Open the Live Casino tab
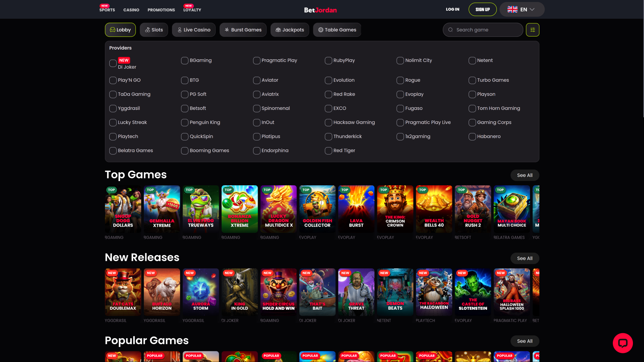This screenshot has height=362, width=644. click(x=194, y=30)
